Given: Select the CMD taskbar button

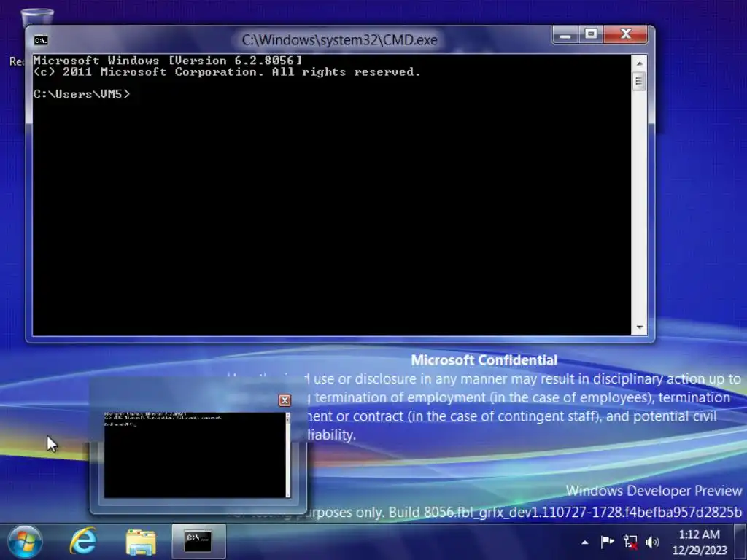Looking at the screenshot, I should click(x=198, y=542).
